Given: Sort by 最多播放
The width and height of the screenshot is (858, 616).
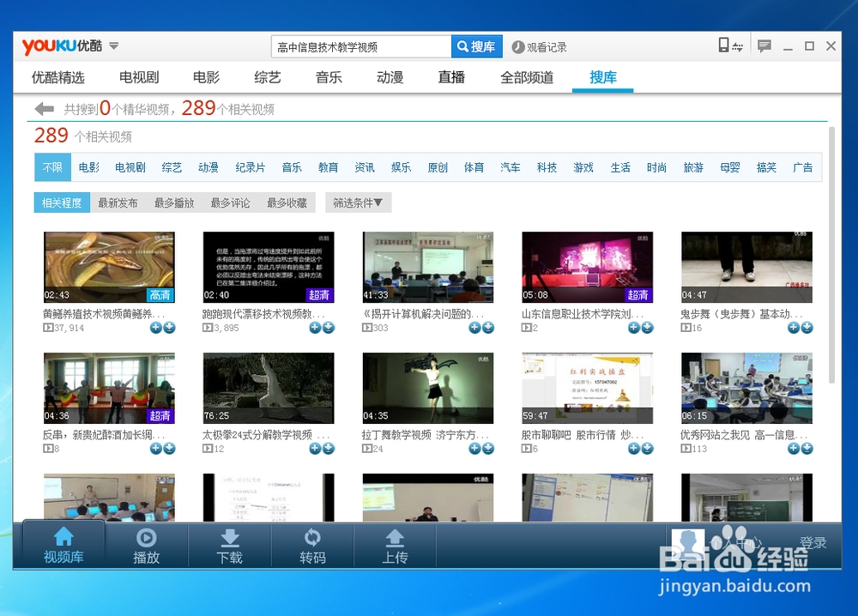Looking at the screenshot, I should (x=174, y=203).
